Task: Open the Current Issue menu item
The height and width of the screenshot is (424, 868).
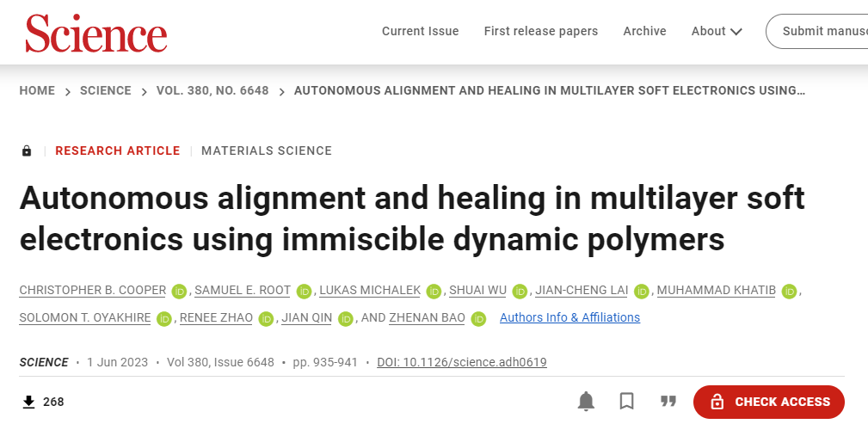Action: point(420,32)
